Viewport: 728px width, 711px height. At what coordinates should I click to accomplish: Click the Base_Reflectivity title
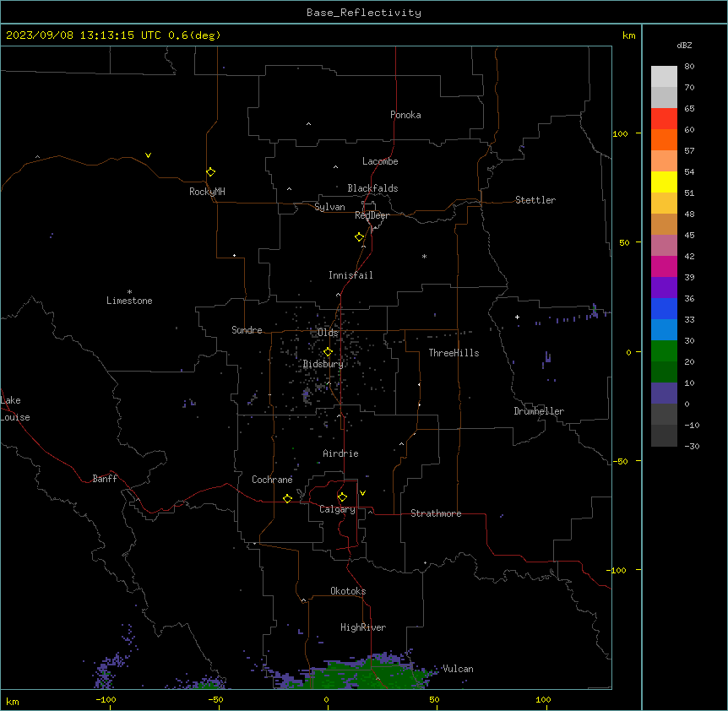364,13
